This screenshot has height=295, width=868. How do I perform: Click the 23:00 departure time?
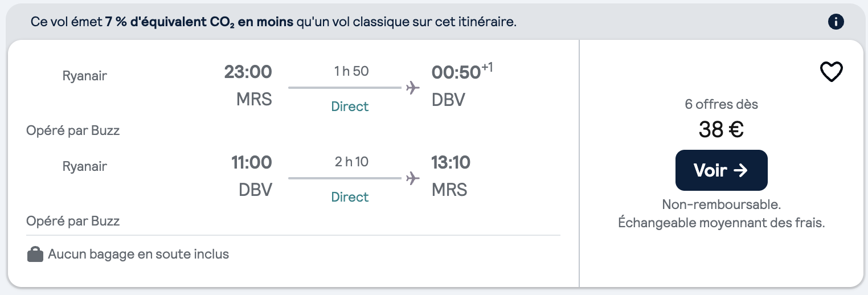click(x=248, y=72)
